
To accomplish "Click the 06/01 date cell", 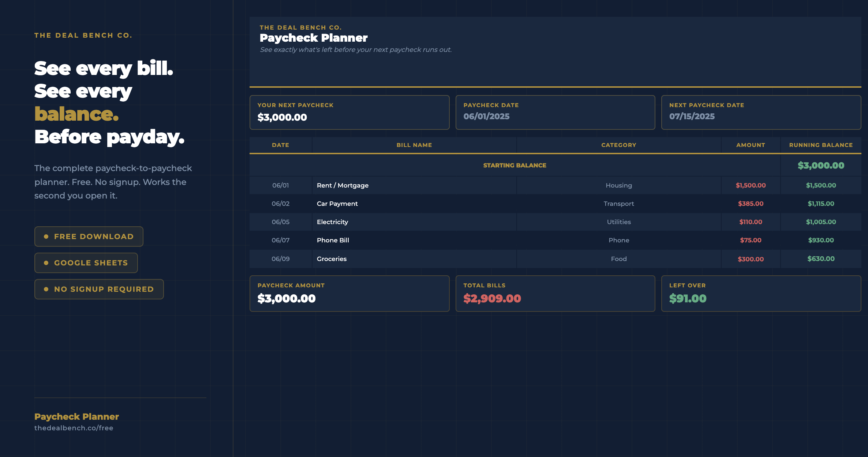I will pos(280,185).
